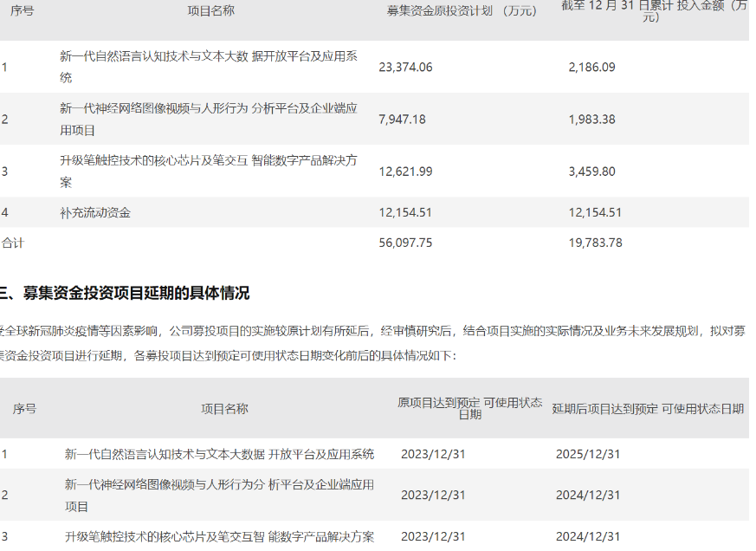
Task: Select the 7,947.18 planned investment cell
Action: point(402,119)
